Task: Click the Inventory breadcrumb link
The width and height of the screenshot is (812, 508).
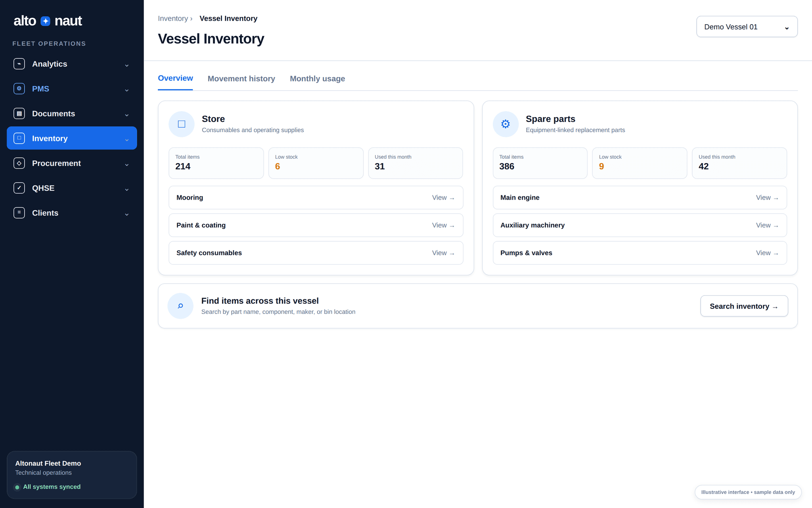Action: 173,18
